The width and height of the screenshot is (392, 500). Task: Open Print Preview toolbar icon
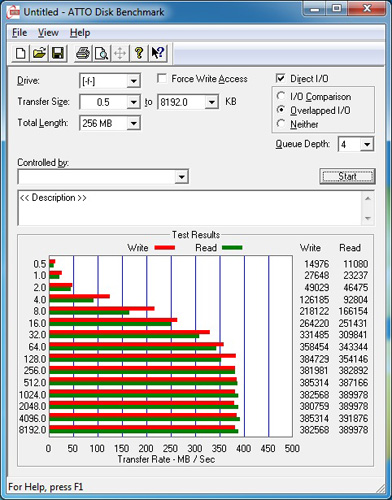[101, 53]
